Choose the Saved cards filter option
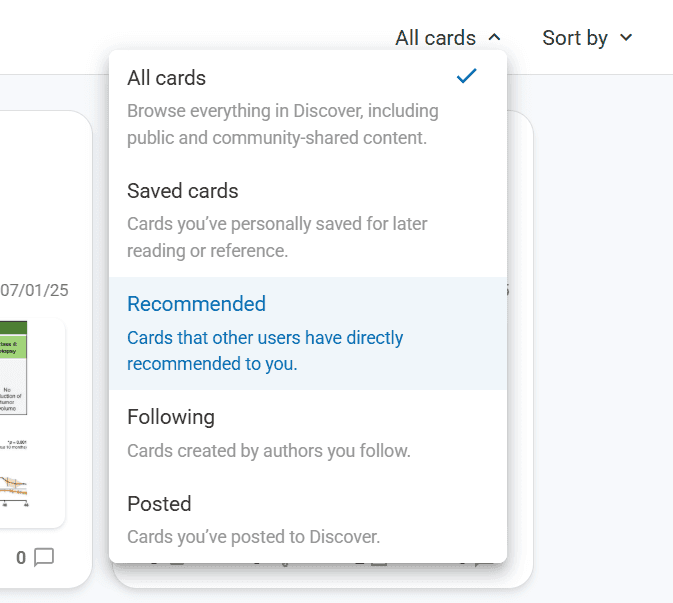This screenshot has height=603, width=673. [183, 191]
